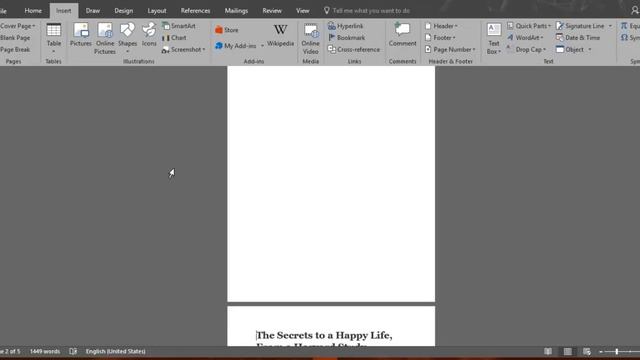Click English (United States) language indicator
The height and width of the screenshot is (360, 640).
(116, 351)
